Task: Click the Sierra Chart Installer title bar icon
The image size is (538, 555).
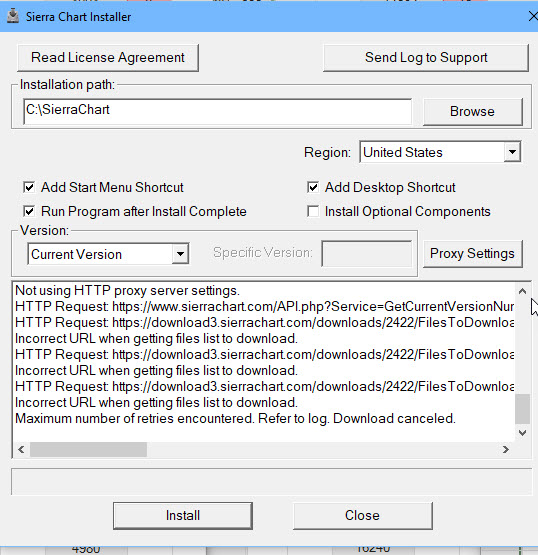Action: pos(13,16)
